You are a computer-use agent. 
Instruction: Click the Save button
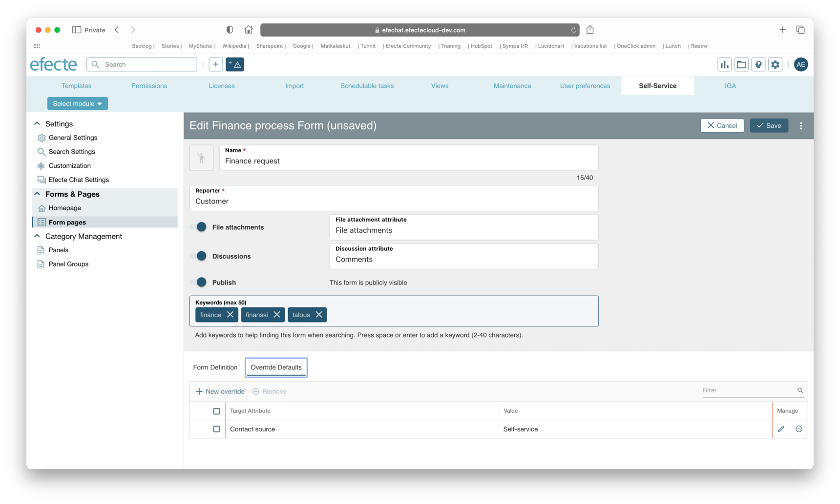pos(769,126)
